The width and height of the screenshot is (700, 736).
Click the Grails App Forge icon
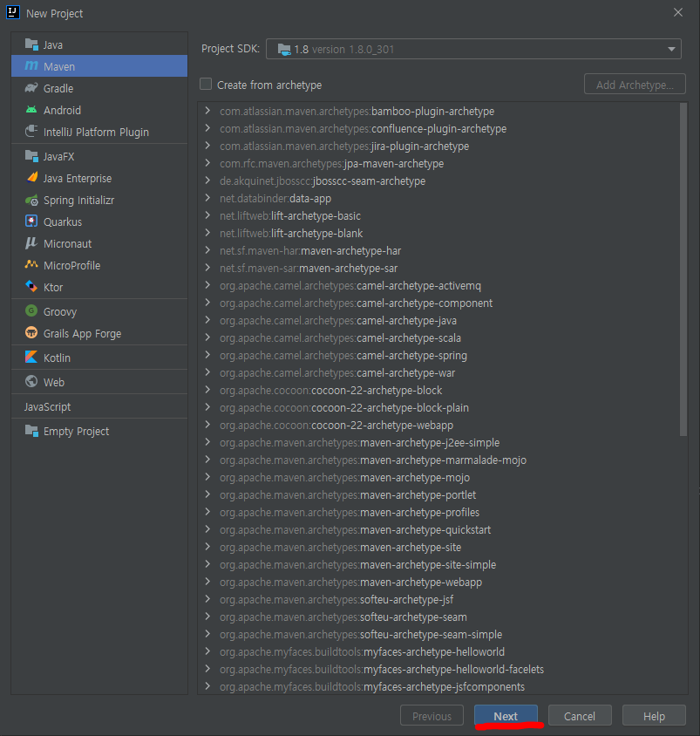(x=31, y=333)
